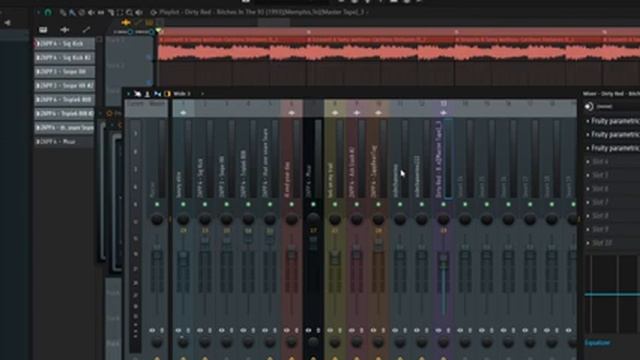Image resolution: width=640 pixels, height=360 pixels.
Task: Show pattern clips via piano icon in picker
Action: 43,30
